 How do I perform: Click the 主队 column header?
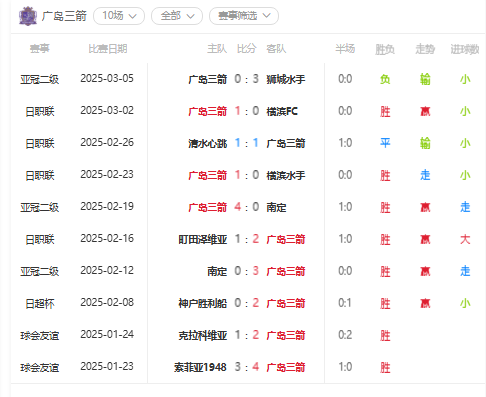point(217,49)
